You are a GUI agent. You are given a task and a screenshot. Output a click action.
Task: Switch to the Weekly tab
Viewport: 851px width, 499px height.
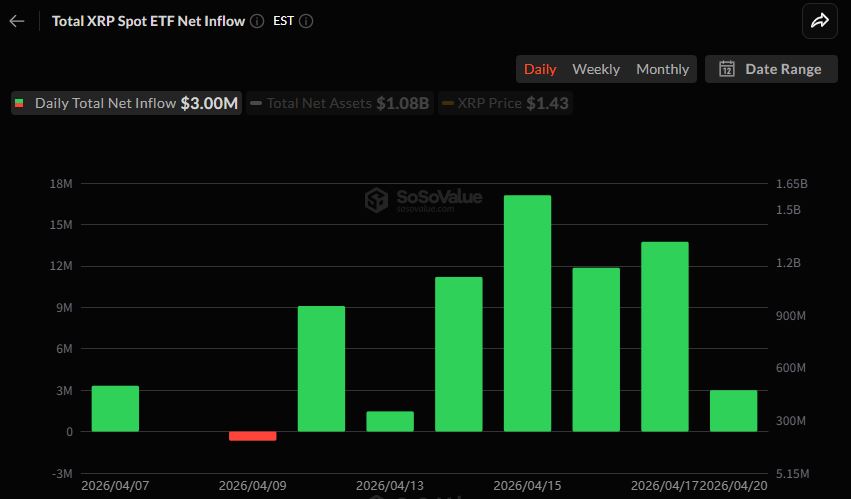[596, 69]
